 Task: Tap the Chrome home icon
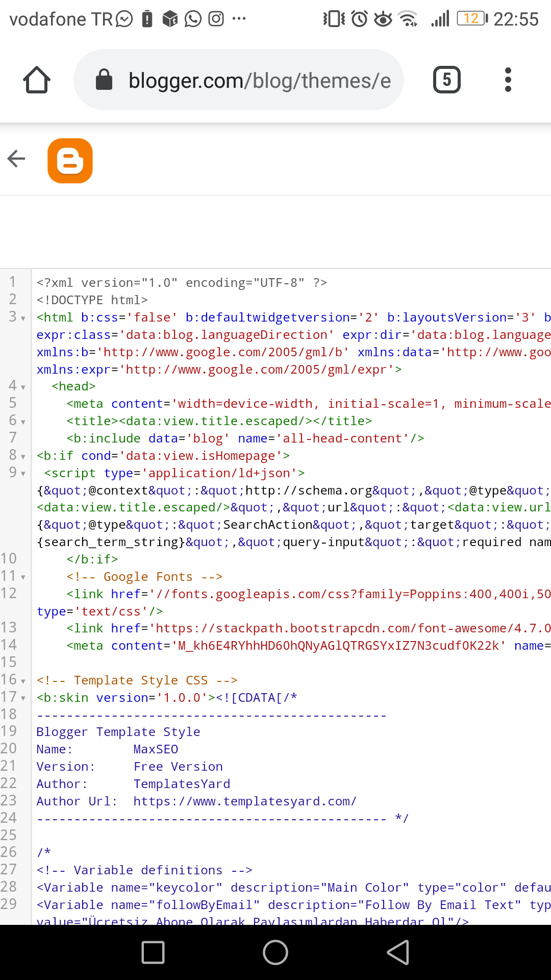37,80
